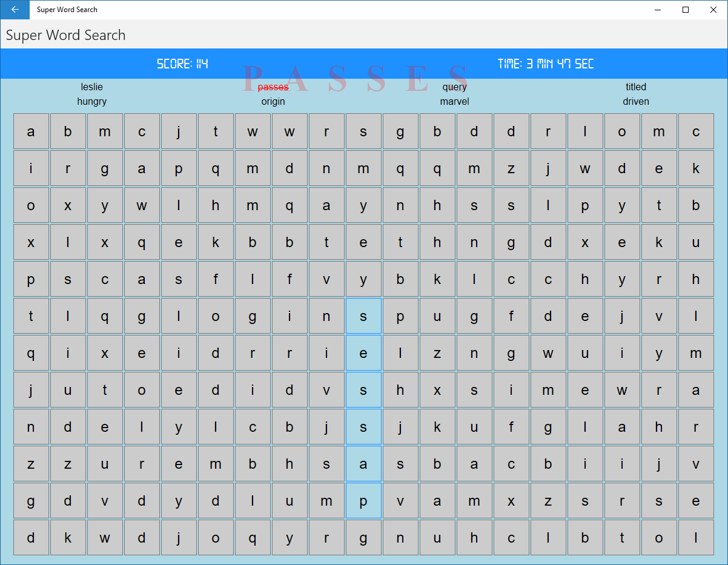Select the 'a' tile between 'q' and 'y'

[x=326, y=205]
